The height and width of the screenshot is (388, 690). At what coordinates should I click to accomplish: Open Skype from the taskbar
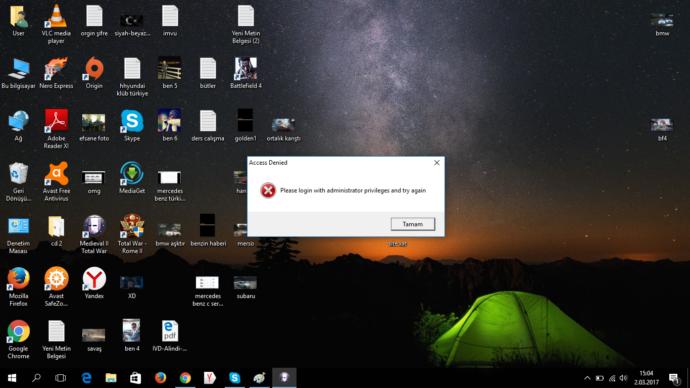pyautogui.click(x=235, y=378)
